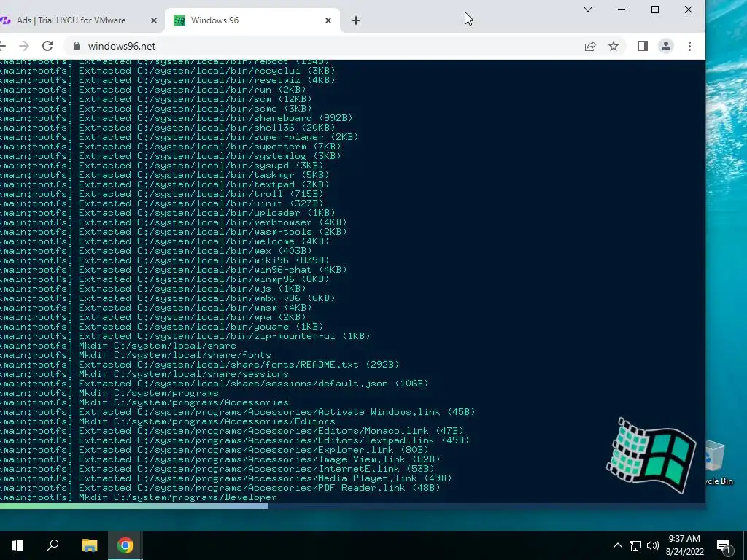Minimize the Chrome window

(x=622, y=9)
